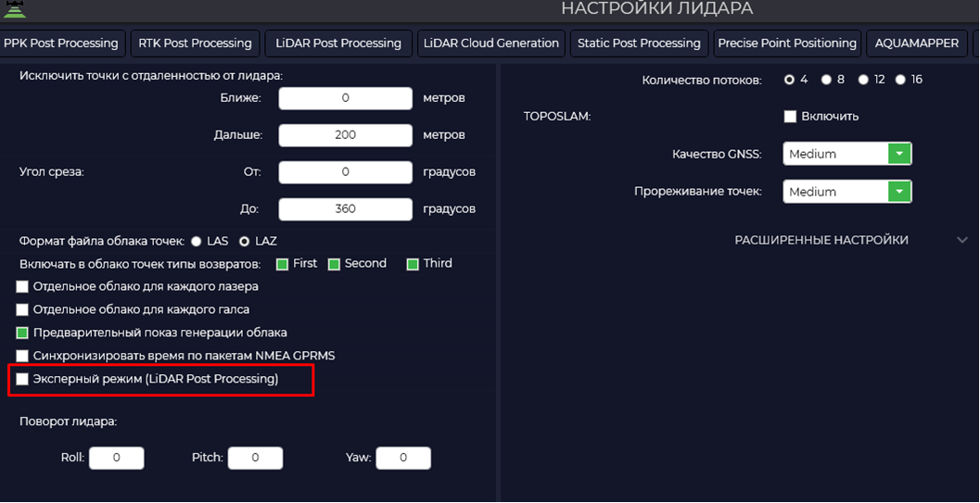Click the 'Ближе' distance input field
Screen dimensions: 980x503
[x=346, y=98]
